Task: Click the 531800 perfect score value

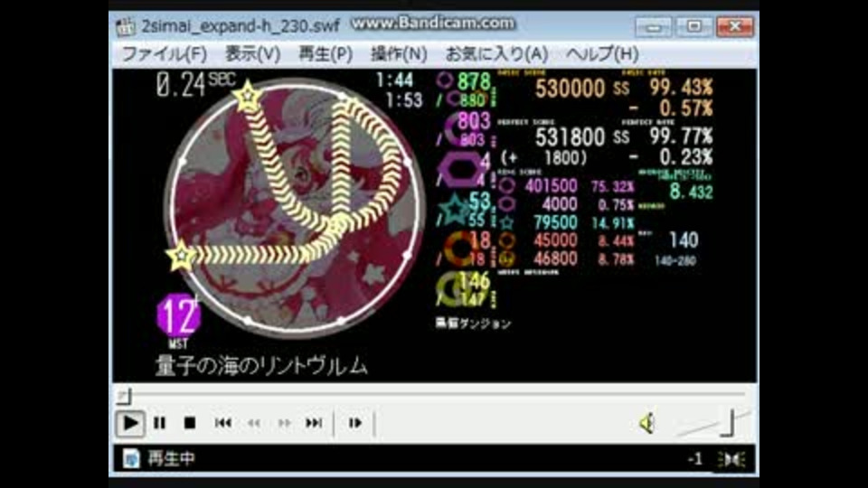Action: [x=570, y=137]
